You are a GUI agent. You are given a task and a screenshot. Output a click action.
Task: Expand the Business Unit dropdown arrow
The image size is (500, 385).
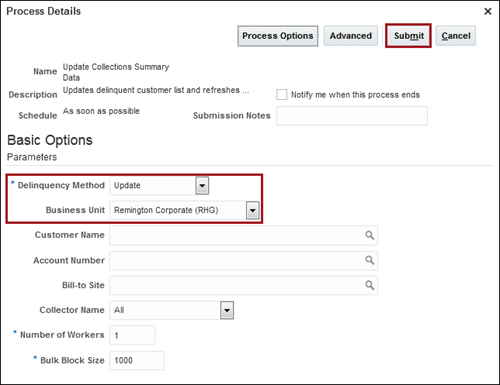(253, 211)
